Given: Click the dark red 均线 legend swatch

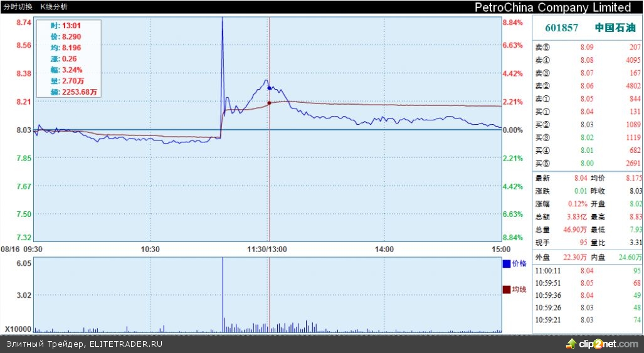Looking at the screenshot, I should tap(507, 289).
